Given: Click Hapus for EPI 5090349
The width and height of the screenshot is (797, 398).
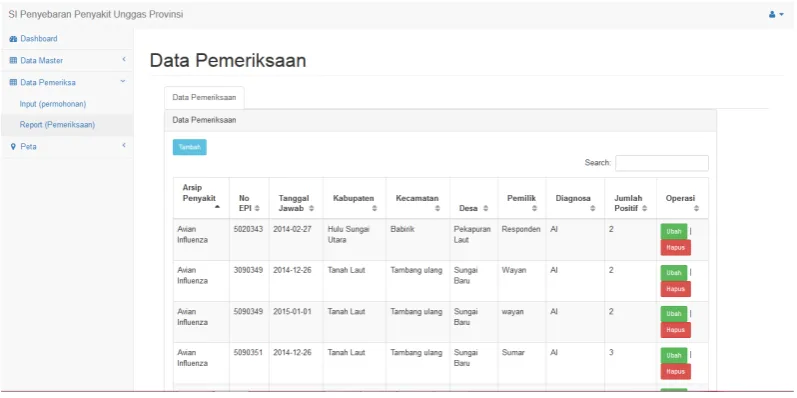Looking at the screenshot, I should pyautogui.click(x=676, y=330).
